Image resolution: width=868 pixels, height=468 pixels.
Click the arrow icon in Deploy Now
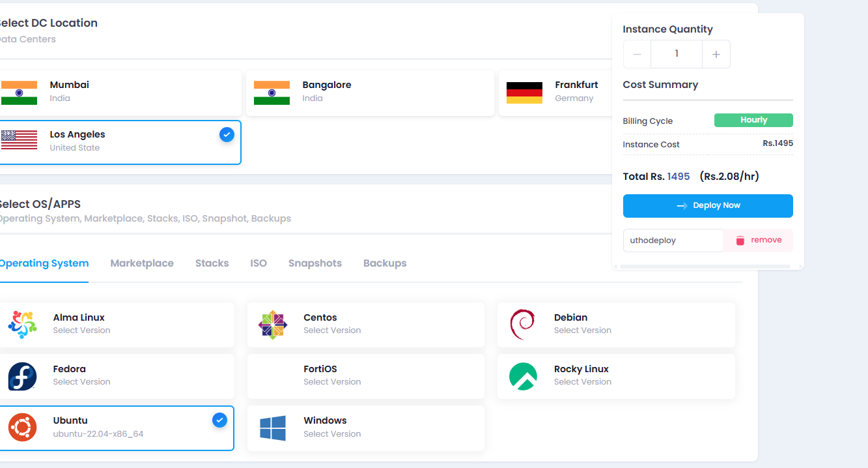click(x=682, y=206)
